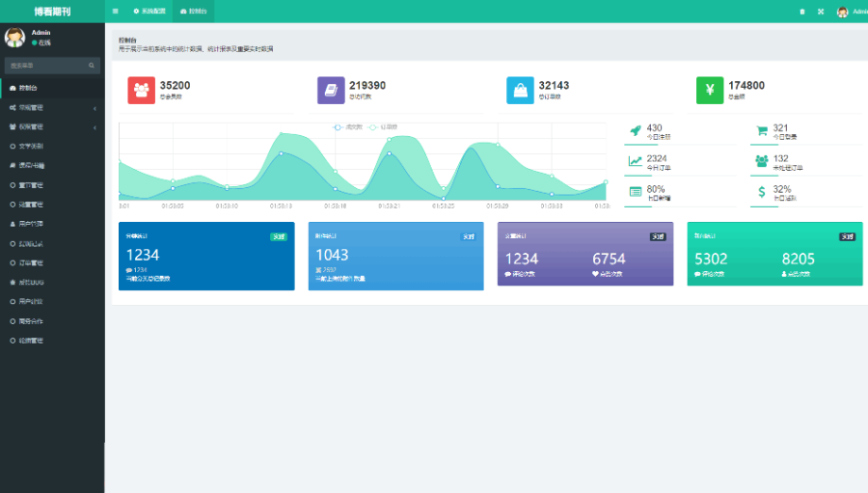Click the 5302 value on teal card
This screenshot has height=493, width=868.
(x=712, y=259)
